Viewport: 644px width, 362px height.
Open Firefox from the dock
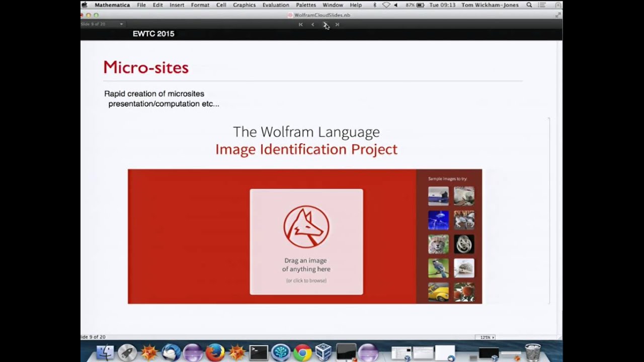215,352
